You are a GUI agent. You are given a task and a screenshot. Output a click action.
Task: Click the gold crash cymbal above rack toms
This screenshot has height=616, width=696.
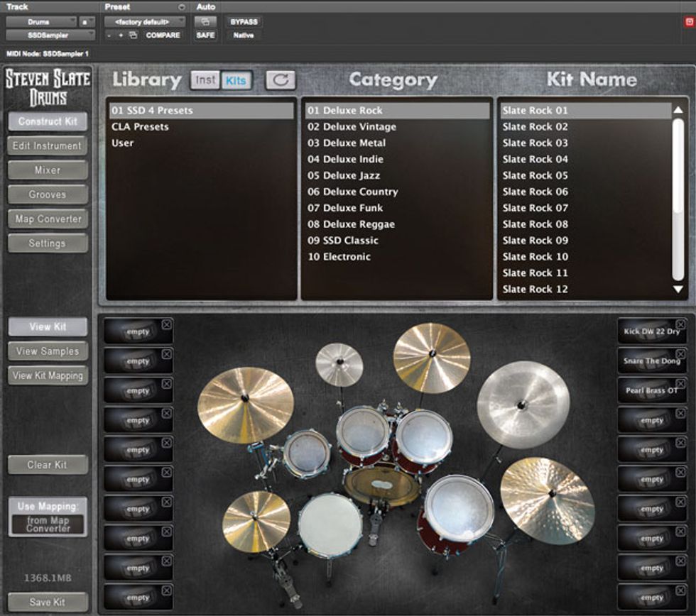click(432, 358)
